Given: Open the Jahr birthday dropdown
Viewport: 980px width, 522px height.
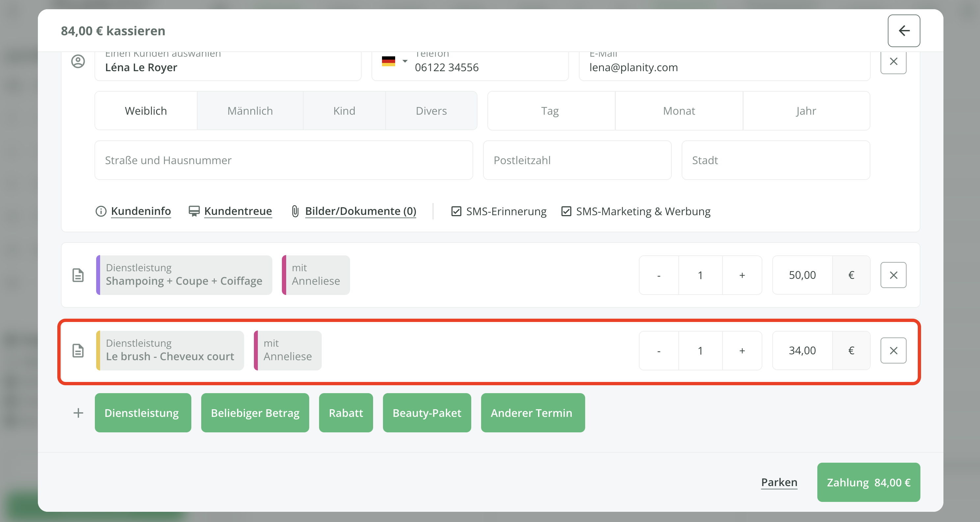Looking at the screenshot, I should [x=806, y=111].
